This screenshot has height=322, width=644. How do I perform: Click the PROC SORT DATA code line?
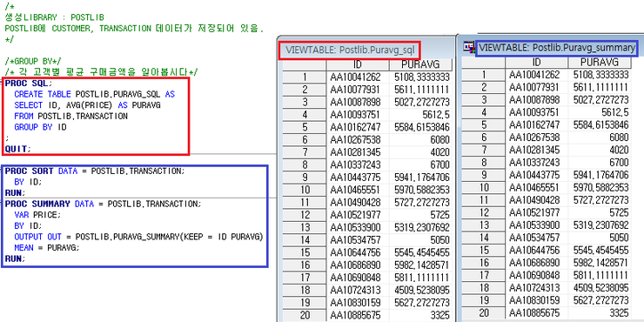pyautogui.click(x=95, y=171)
